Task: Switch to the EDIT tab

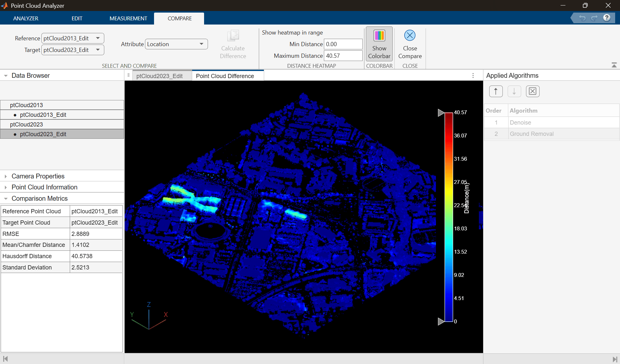Action: (x=77, y=18)
